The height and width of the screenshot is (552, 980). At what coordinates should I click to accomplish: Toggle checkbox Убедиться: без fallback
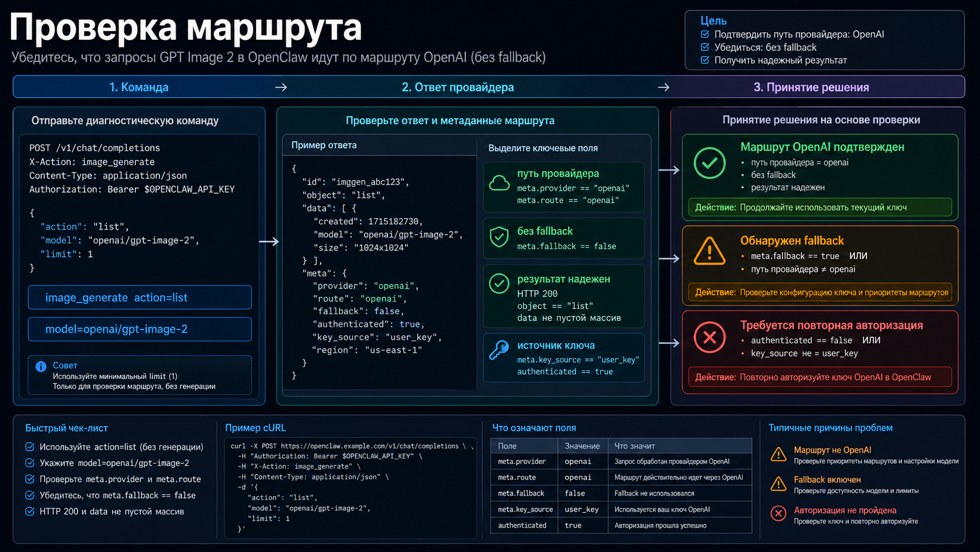(705, 47)
